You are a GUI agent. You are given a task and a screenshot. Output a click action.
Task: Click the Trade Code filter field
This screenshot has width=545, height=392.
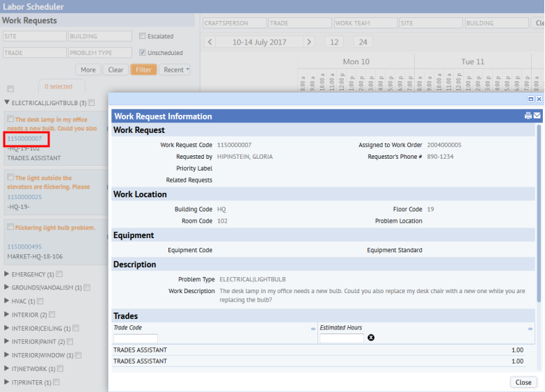click(x=136, y=338)
